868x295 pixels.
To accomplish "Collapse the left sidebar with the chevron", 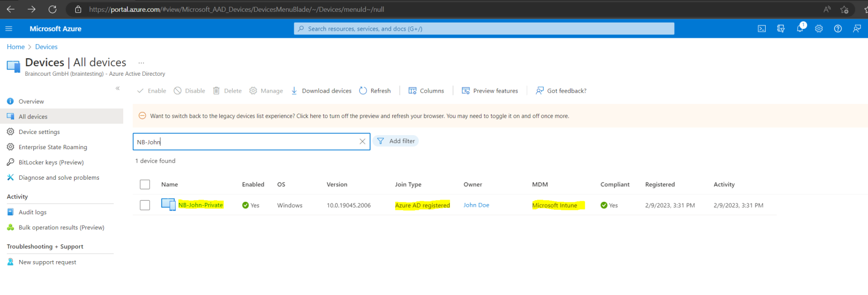I will (x=118, y=88).
